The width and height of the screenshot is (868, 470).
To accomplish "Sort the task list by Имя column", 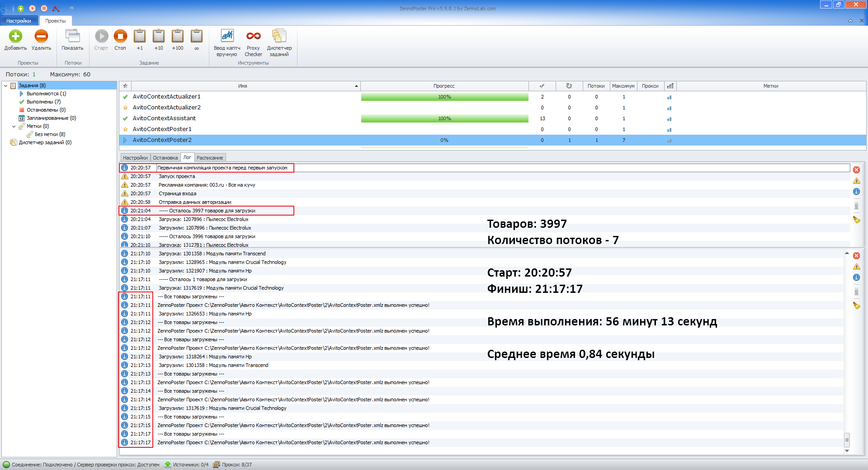I will click(243, 86).
